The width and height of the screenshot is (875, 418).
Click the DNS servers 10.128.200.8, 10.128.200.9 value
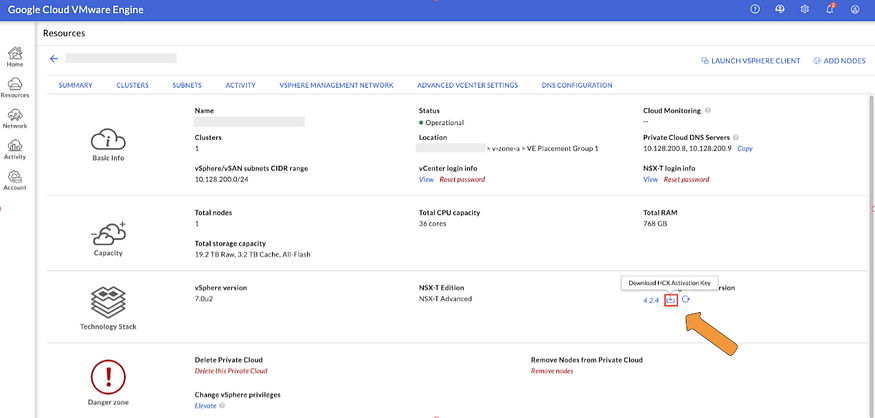(688, 149)
